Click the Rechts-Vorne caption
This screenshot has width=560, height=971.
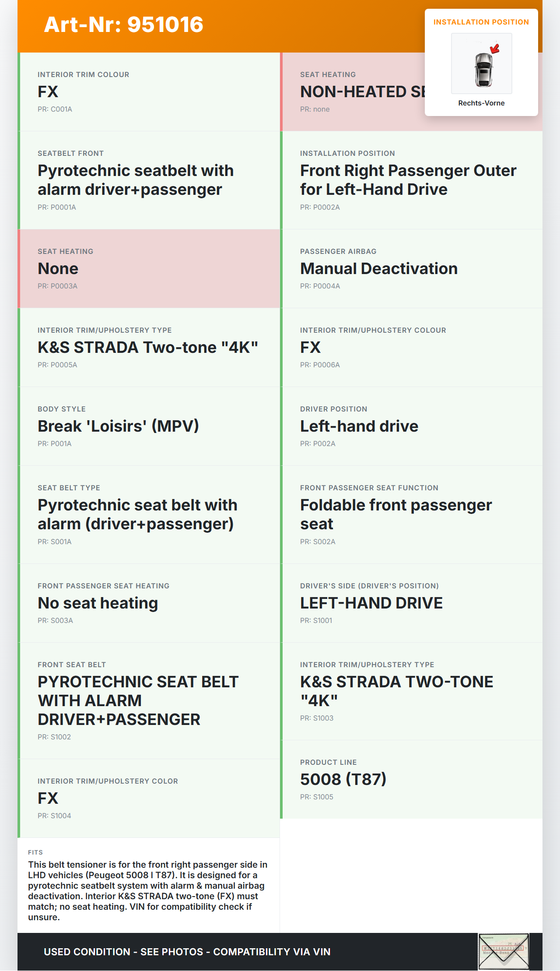[x=481, y=103]
